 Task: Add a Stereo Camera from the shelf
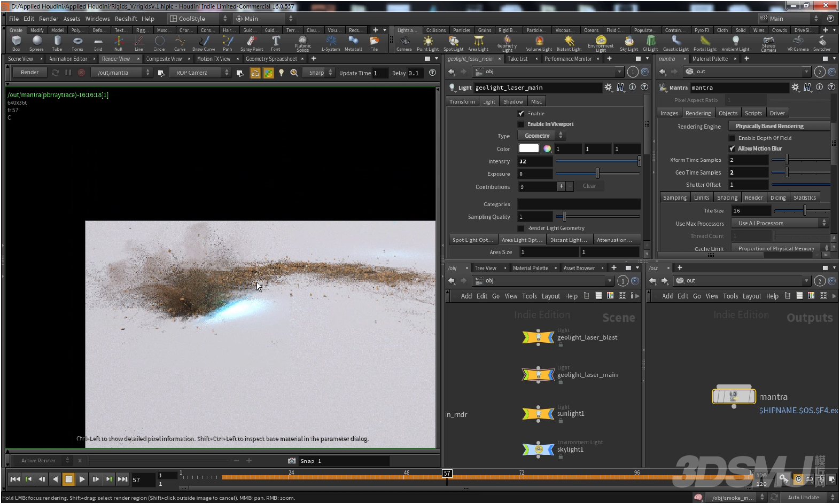pyautogui.click(x=768, y=44)
